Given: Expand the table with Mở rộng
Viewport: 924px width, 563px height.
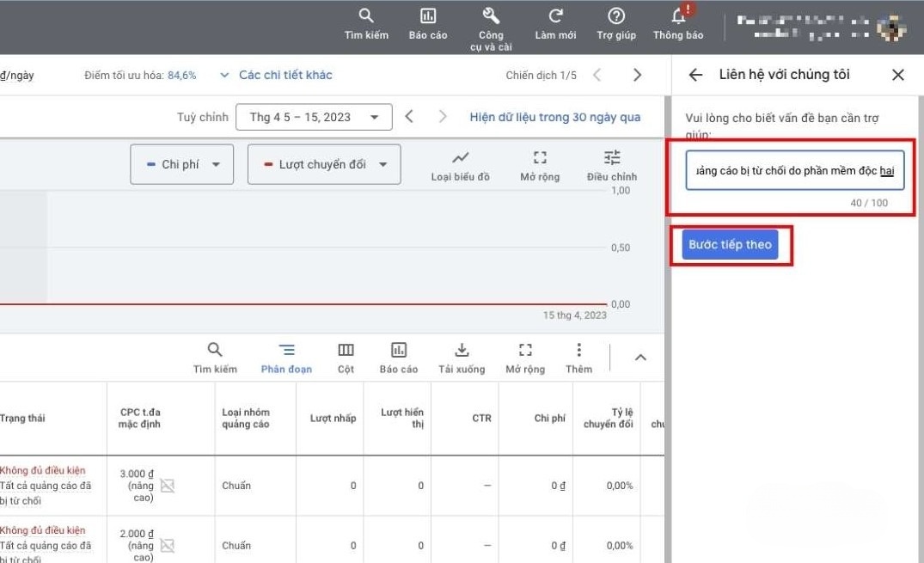Looking at the screenshot, I should (525, 358).
